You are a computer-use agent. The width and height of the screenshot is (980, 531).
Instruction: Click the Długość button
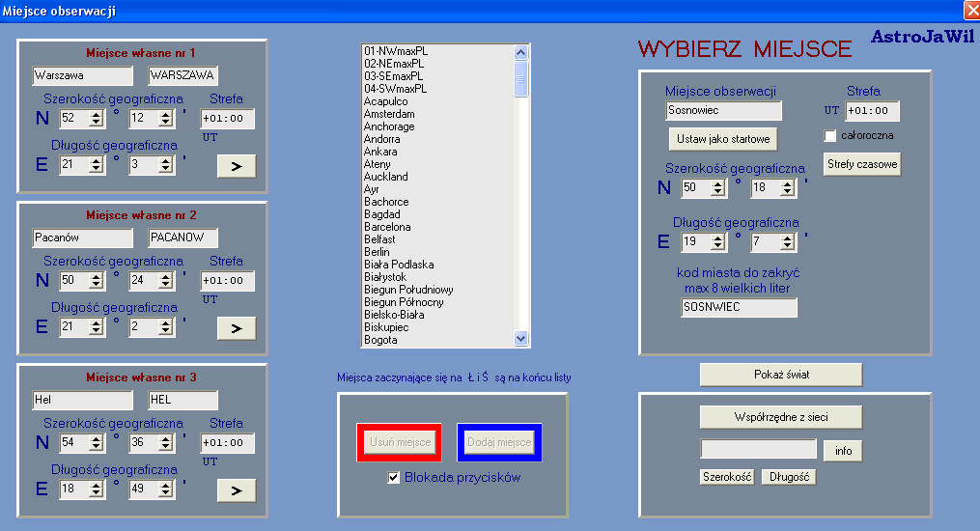(789, 477)
